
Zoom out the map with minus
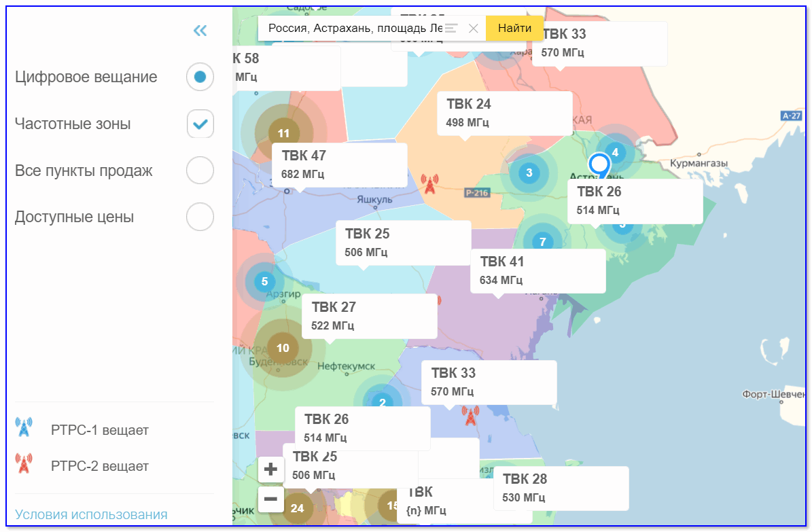(x=270, y=499)
